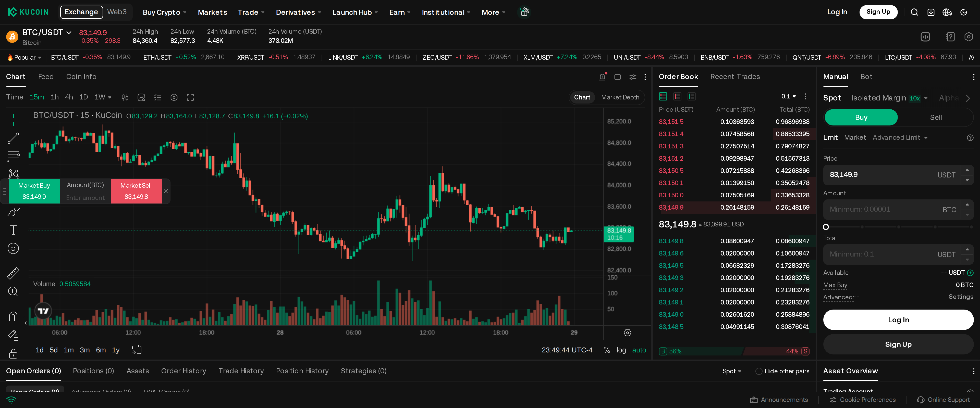The width and height of the screenshot is (980, 408).
Task: Open the go to date icon
Action: 137,349
